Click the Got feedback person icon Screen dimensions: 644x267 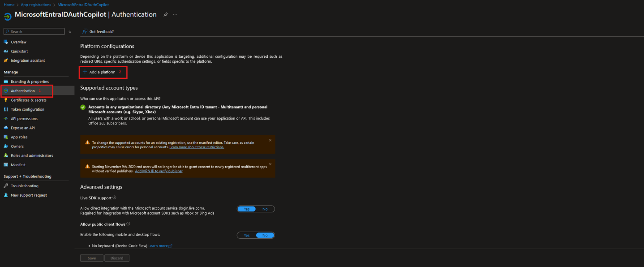84,31
